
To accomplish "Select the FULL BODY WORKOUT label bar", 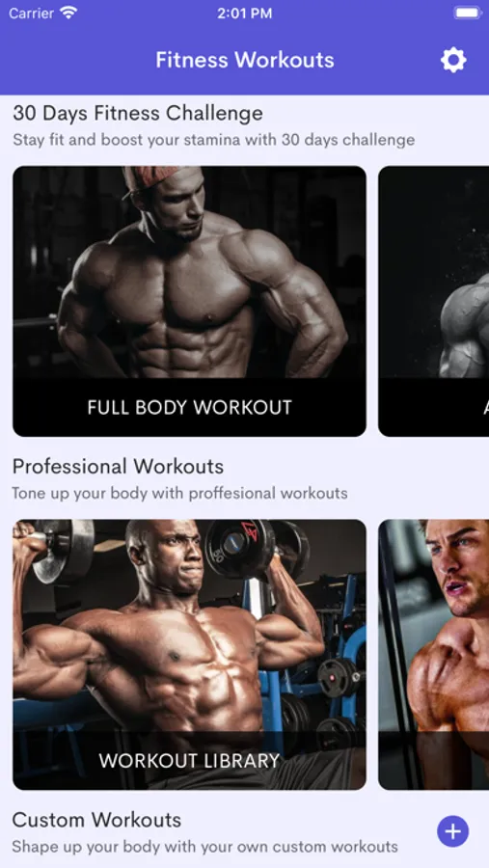I will [189, 407].
